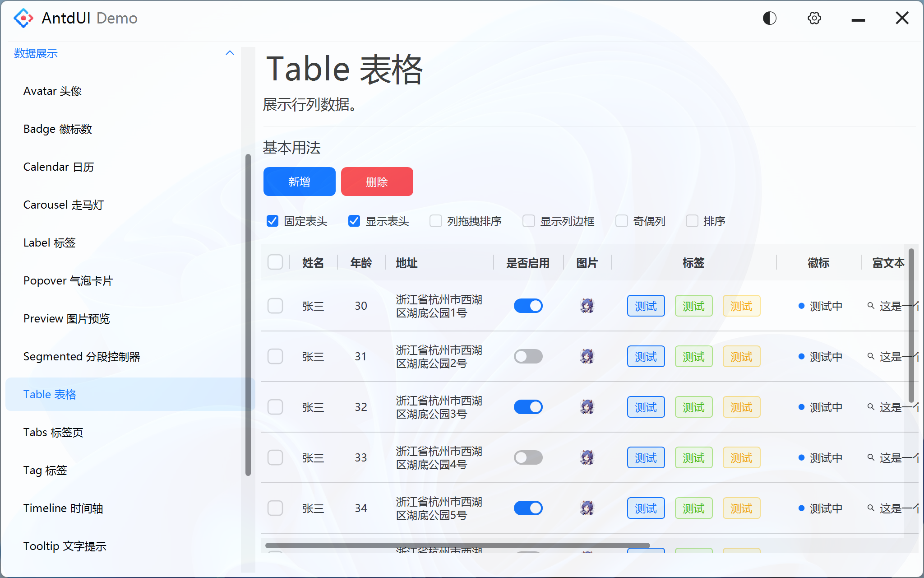The width and height of the screenshot is (924, 578).
Task: Click the AntdUI logo
Action: 23,18
